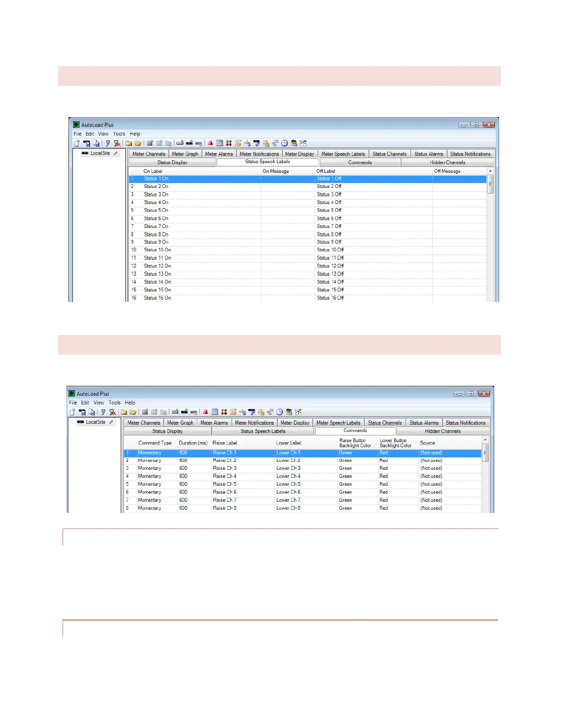This screenshot has height=728, width=563.
Task: Open the Help menu in the upper window
Action: 135,134
